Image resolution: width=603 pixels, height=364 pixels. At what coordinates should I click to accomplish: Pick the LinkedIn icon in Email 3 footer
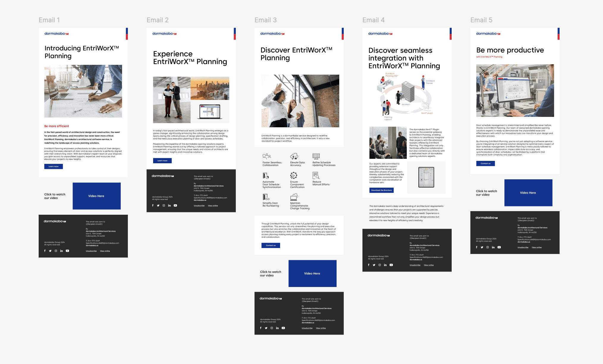[x=277, y=328]
